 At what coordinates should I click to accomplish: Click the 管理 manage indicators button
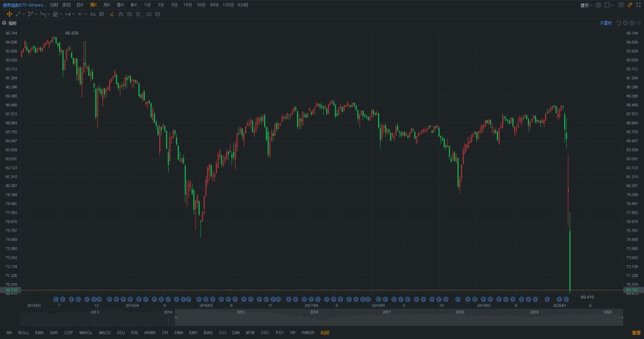click(x=636, y=332)
